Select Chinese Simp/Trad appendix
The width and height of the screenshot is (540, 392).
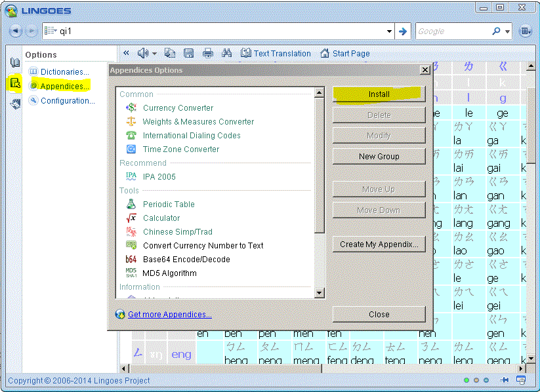178,231
